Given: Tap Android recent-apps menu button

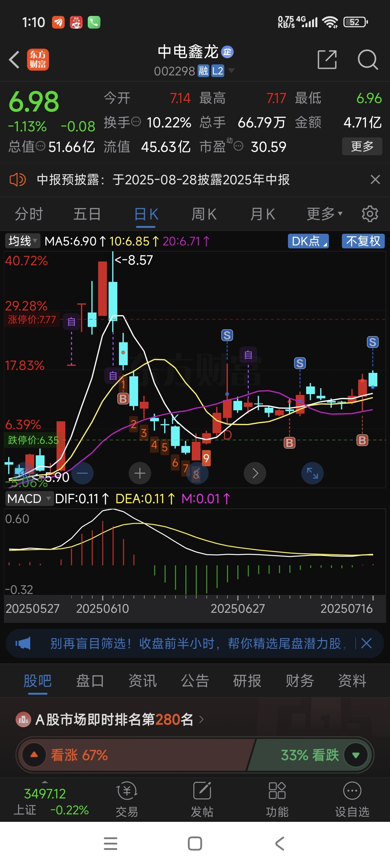Looking at the screenshot, I should 110,843.
